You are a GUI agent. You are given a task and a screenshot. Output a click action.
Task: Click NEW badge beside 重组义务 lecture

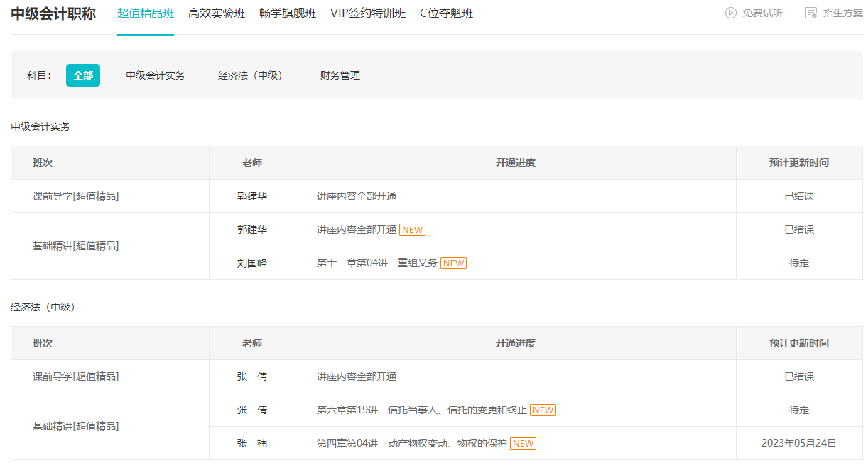pos(453,263)
